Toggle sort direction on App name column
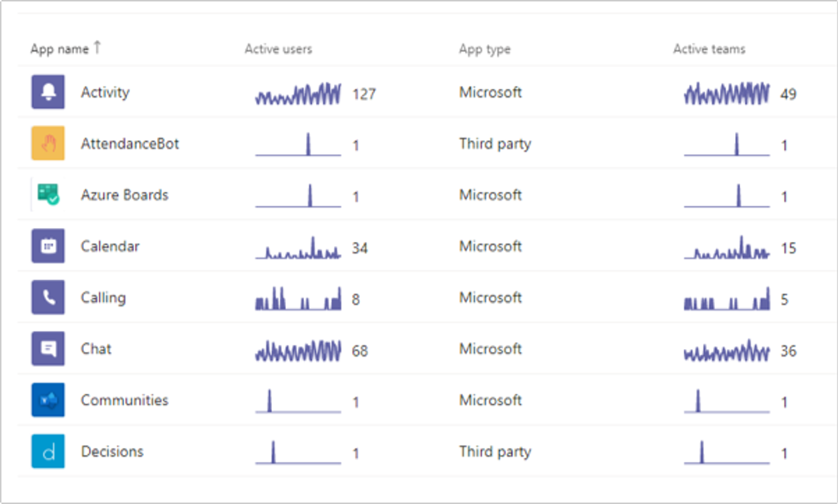 click(x=64, y=49)
